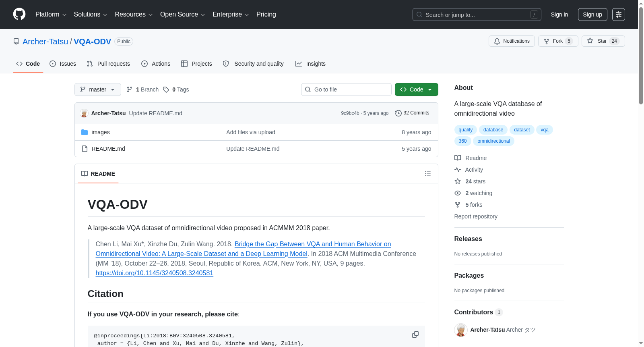Click the Fork icon
Image resolution: width=644 pixels, height=347 pixels.
pyautogui.click(x=547, y=41)
